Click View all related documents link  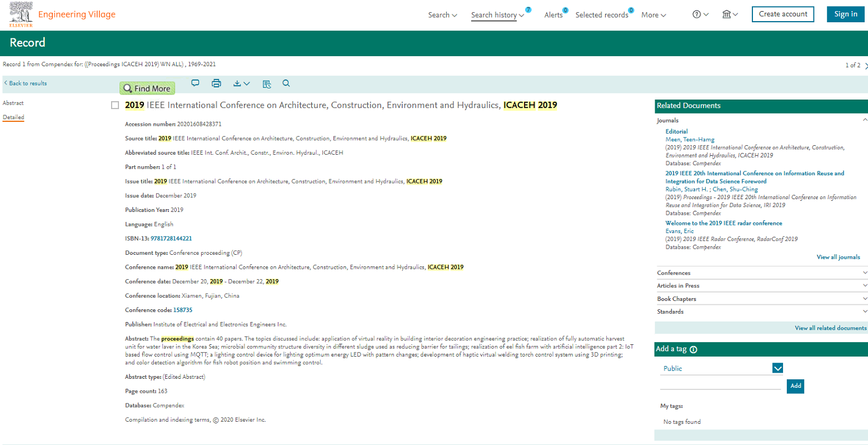[830, 328]
